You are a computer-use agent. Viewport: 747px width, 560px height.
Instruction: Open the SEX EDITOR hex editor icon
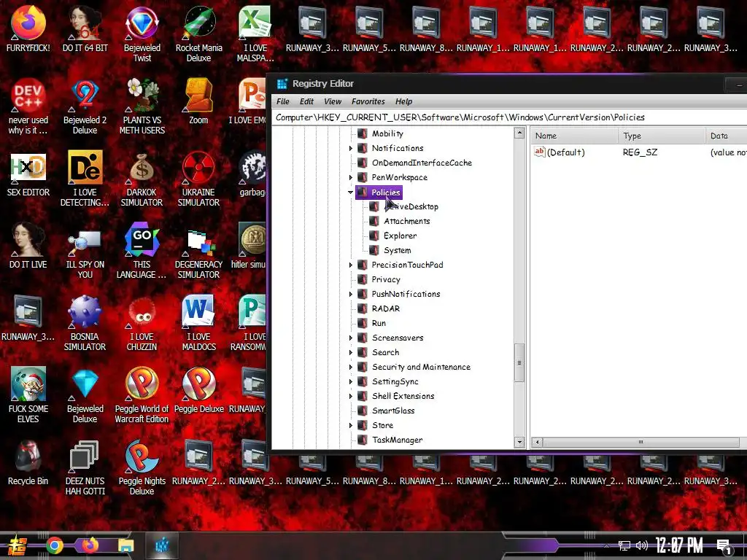[x=28, y=174]
